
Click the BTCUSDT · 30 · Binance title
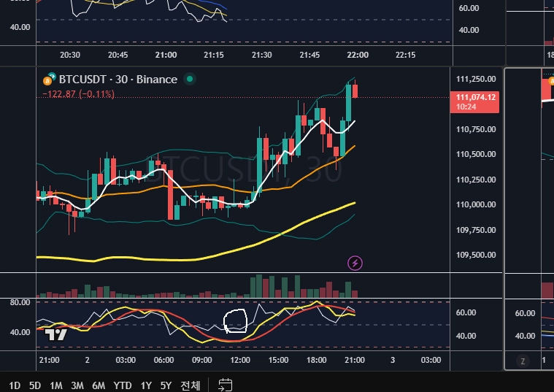[118, 79]
